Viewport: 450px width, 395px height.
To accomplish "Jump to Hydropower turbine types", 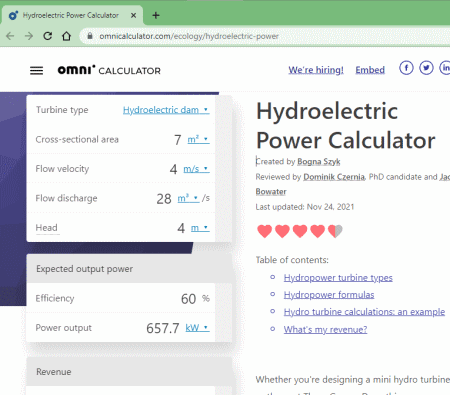I will 338,278.
